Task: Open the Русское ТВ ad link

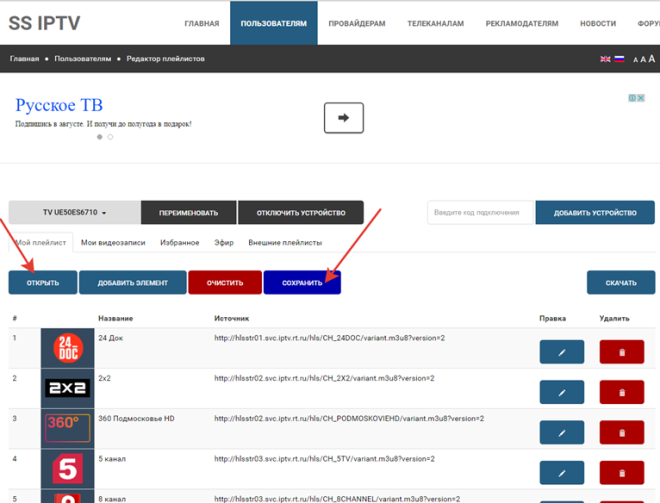Action: click(59, 105)
